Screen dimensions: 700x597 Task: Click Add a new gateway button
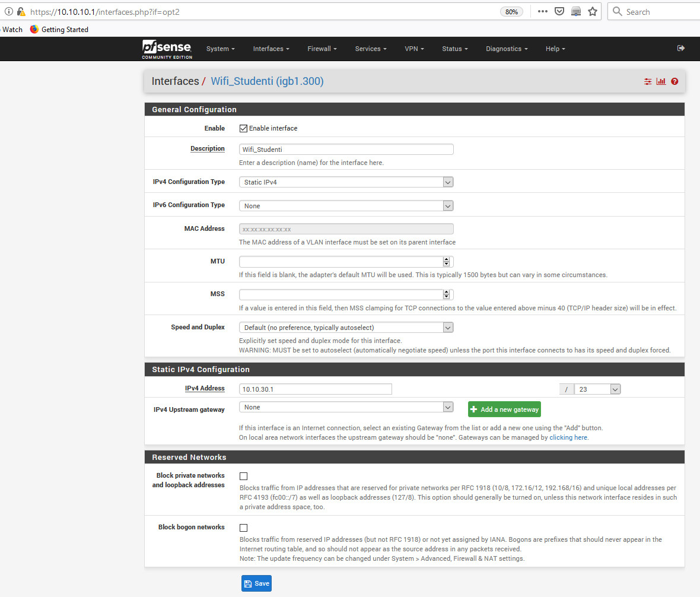click(504, 409)
